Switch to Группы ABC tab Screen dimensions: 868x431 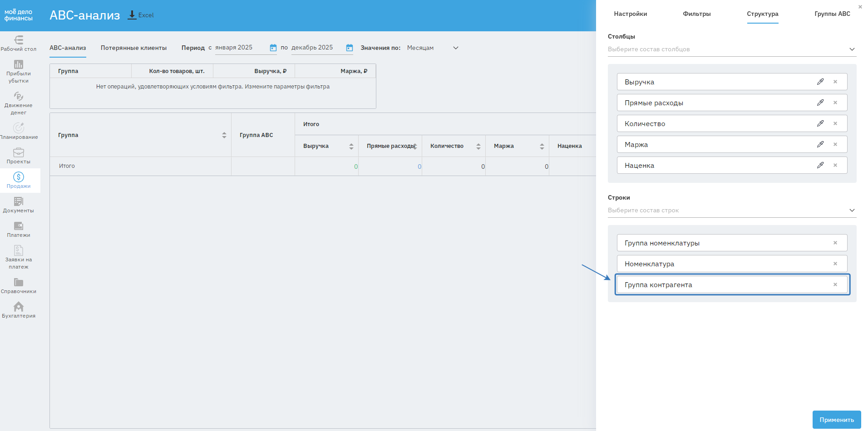832,14
